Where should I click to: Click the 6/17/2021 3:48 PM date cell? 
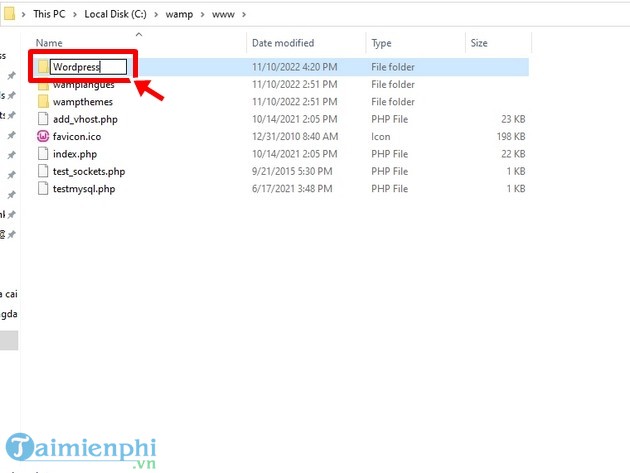point(292,188)
